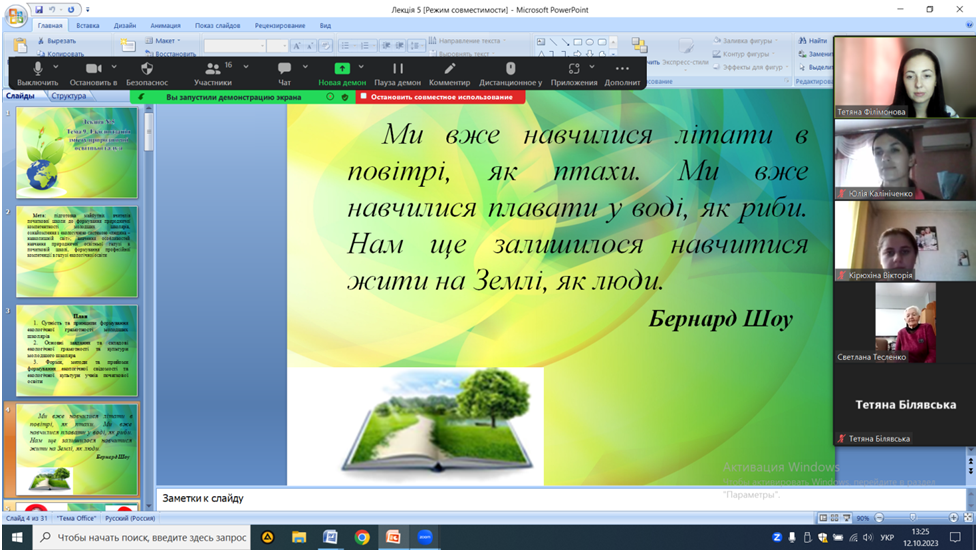Stop video with the camera button
The height and width of the screenshot is (552, 978).
93,68
